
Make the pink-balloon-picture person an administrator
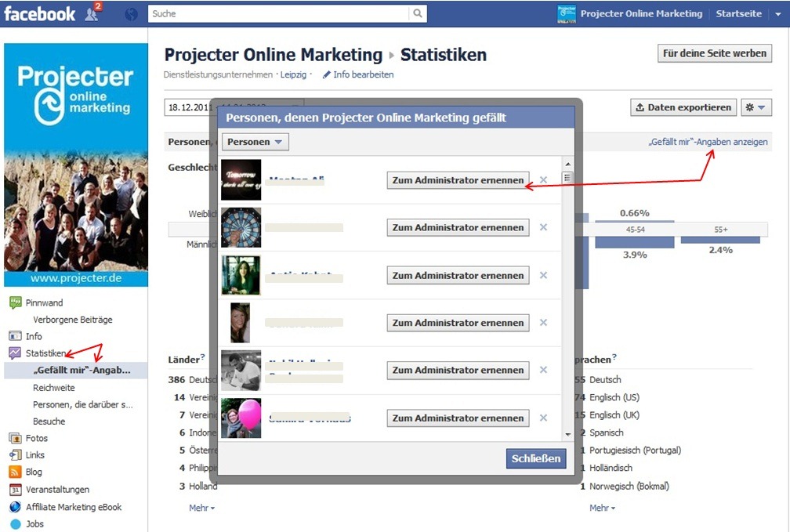tap(458, 418)
